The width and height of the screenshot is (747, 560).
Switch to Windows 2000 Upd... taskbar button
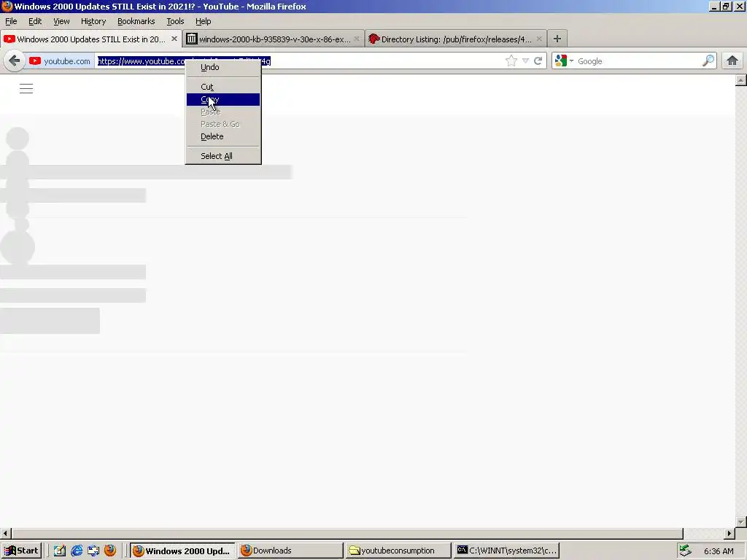pyautogui.click(x=182, y=551)
